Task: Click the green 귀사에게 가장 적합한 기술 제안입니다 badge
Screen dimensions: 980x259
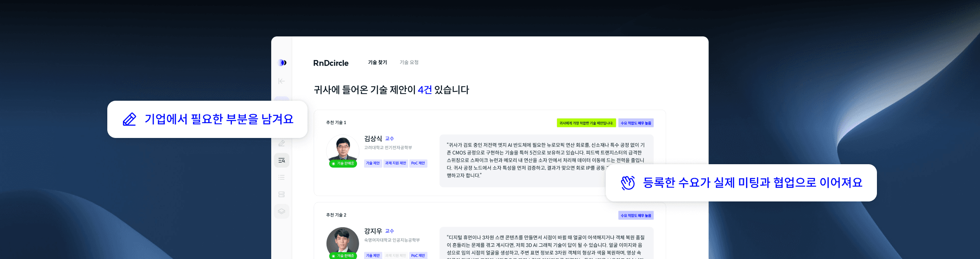Action: click(586, 123)
